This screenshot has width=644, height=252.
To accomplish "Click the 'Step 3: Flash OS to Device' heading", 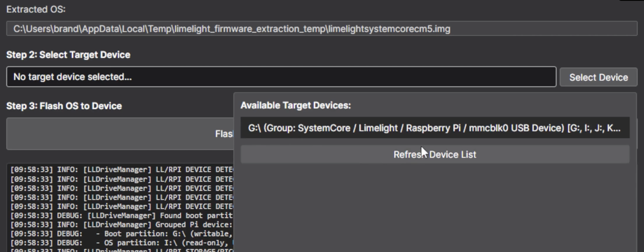I will 64,106.
